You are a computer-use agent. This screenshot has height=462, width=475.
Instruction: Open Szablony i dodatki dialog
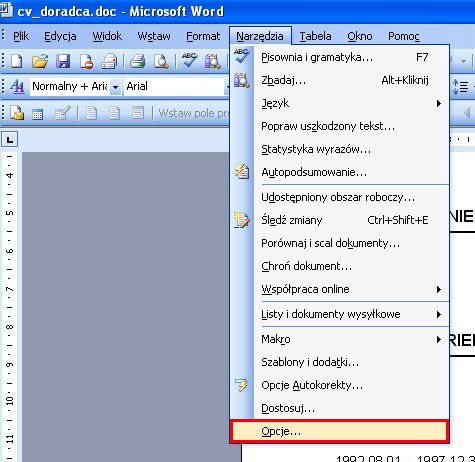340,362
